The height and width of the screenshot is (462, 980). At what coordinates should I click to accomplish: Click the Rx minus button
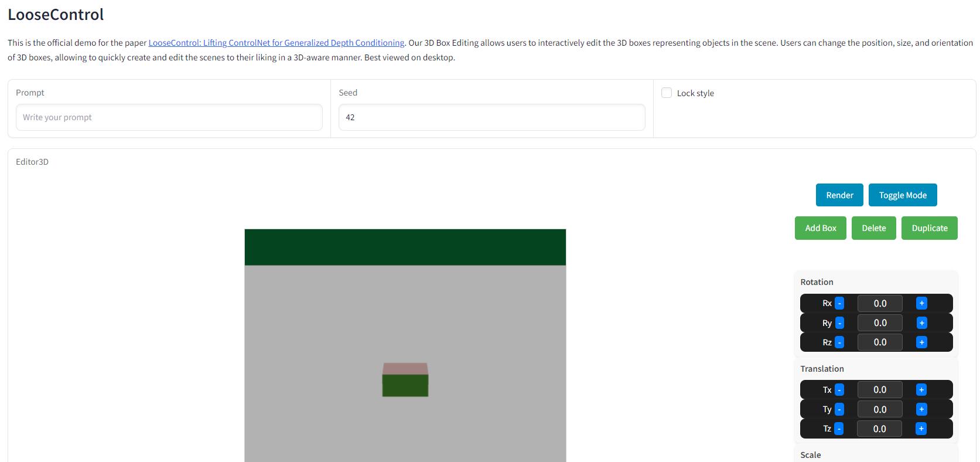(839, 303)
